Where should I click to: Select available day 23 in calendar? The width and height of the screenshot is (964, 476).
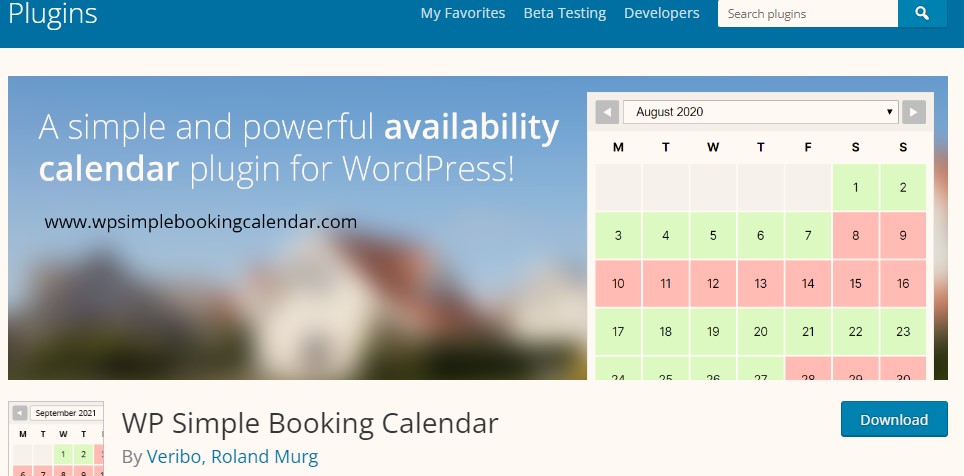click(903, 331)
